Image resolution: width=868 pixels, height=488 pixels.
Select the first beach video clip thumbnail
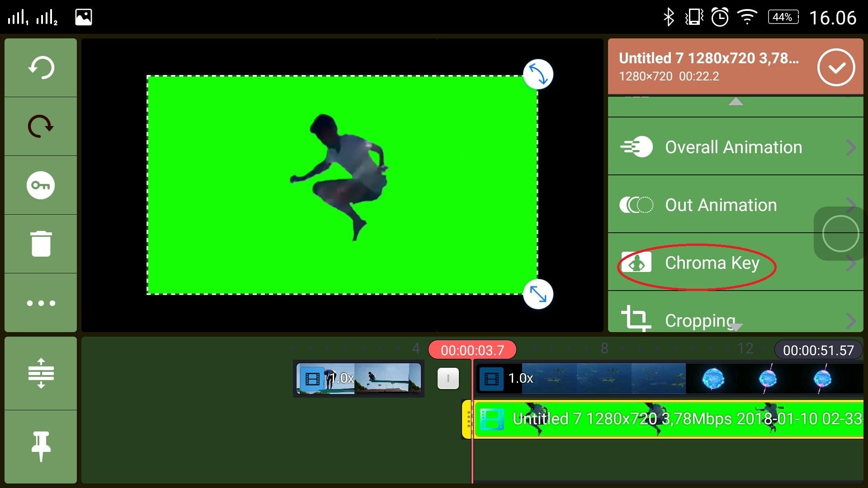(359, 378)
